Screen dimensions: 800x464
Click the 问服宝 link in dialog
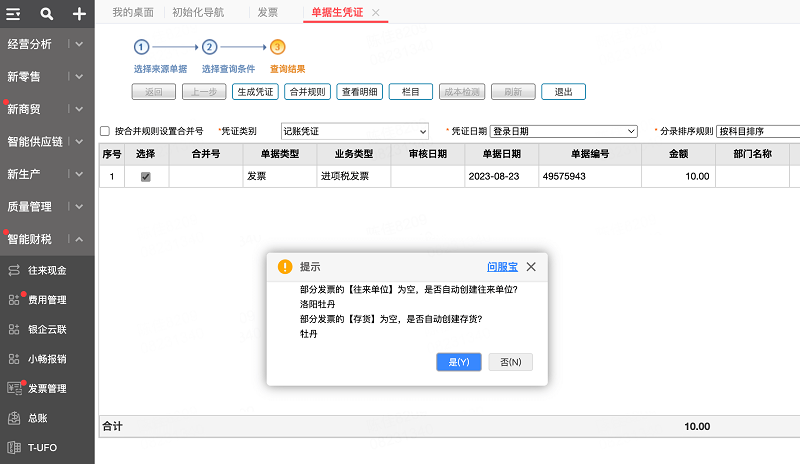coord(502,267)
